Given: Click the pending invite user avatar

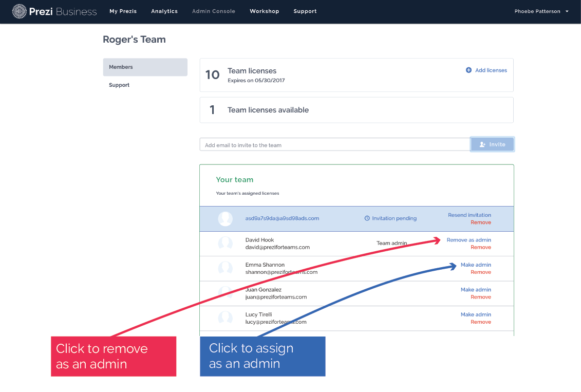Looking at the screenshot, I should pos(225,219).
